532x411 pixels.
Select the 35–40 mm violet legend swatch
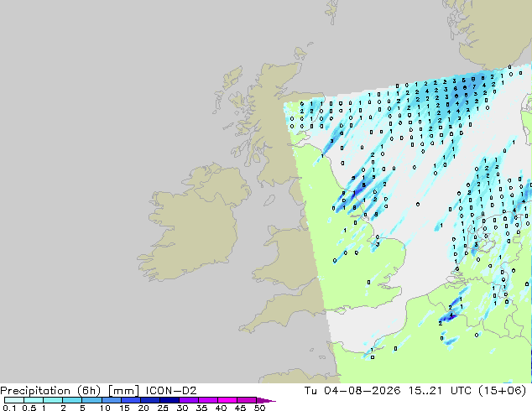pos(207,400)
